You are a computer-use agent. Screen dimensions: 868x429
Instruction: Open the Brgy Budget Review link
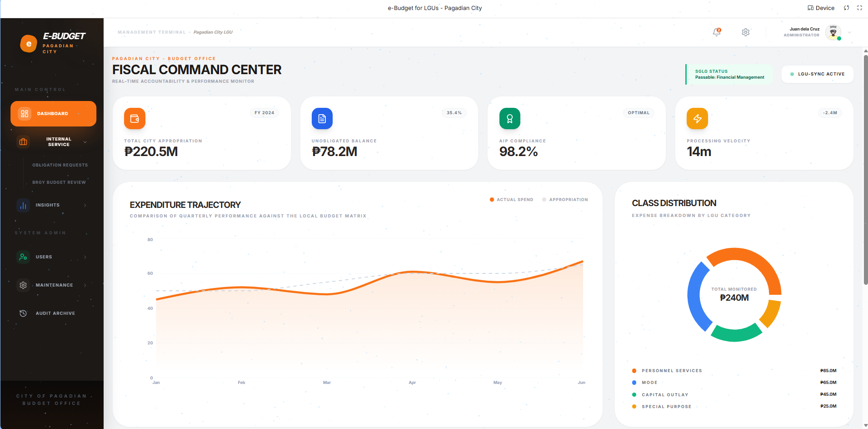pyautogui.click(x=59, y=182)
